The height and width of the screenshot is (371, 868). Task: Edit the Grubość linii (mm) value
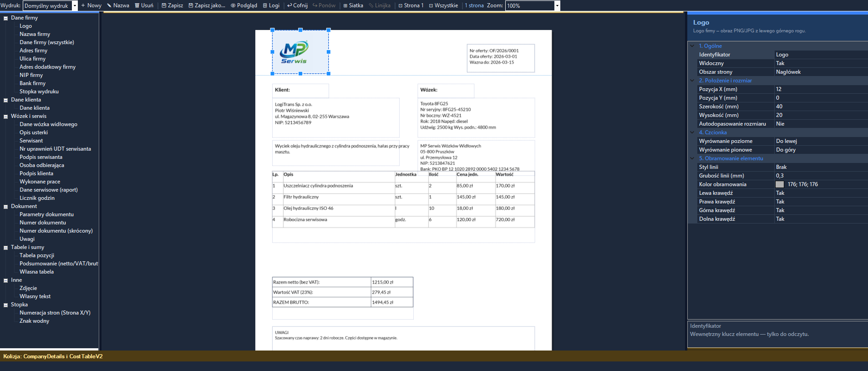821,176
